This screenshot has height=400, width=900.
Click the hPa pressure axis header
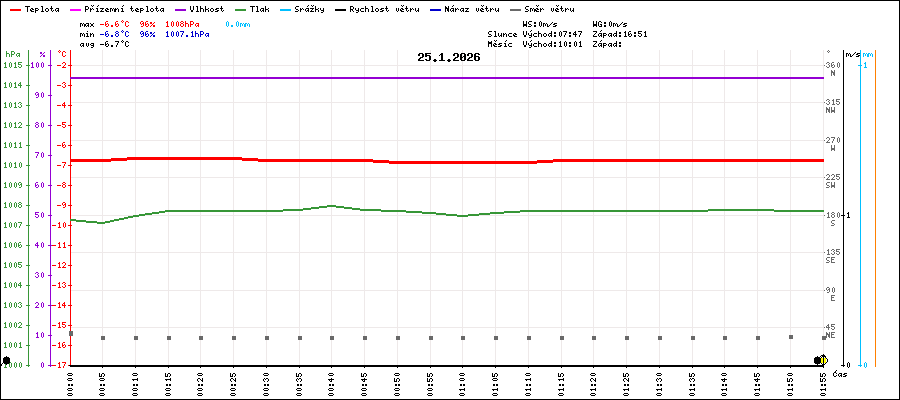click(x=12, y=54)
